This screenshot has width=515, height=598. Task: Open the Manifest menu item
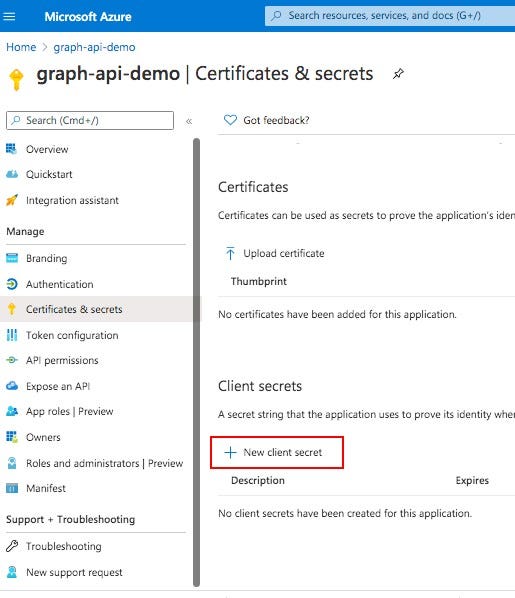(46, 489)
